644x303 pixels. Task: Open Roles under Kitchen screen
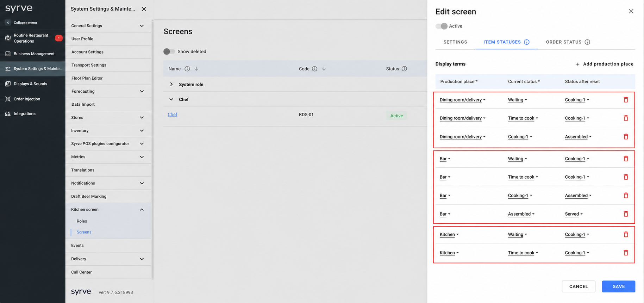[82, 221]
